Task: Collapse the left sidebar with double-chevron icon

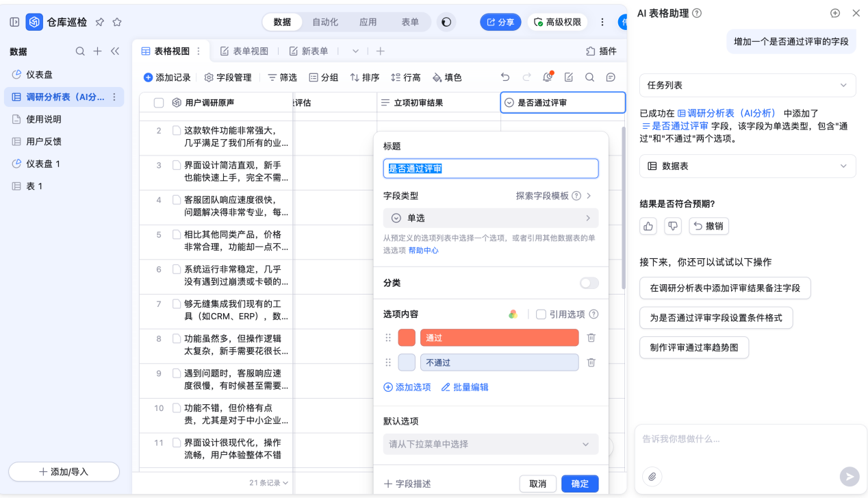Action: tap(115, 51)
